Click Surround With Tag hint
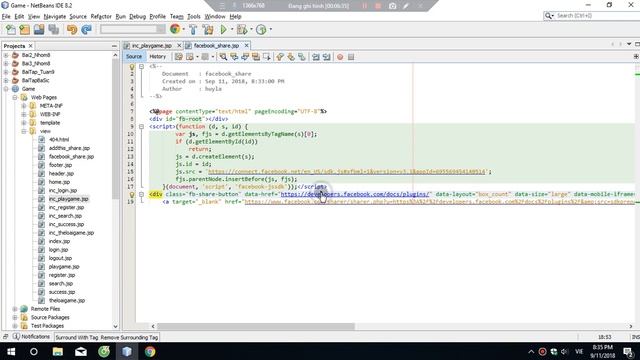Image resolution: width=640 pixels, height=360 pixels. [x=77, y=337]
